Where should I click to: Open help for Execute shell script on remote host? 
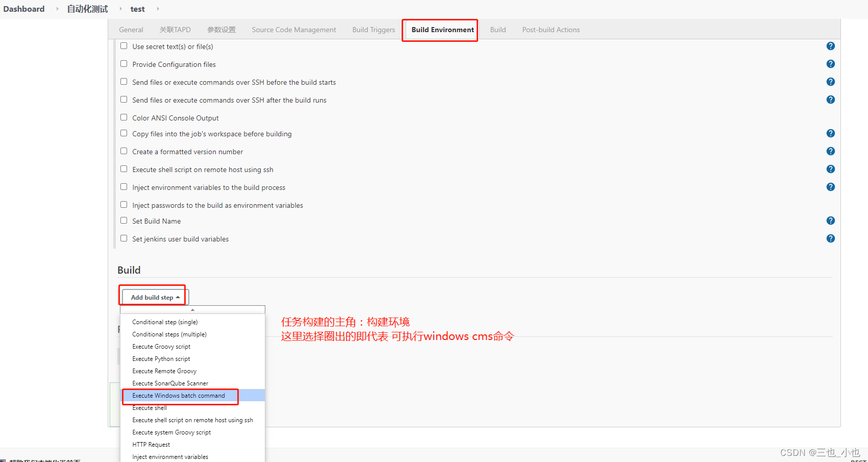[831, 169]
